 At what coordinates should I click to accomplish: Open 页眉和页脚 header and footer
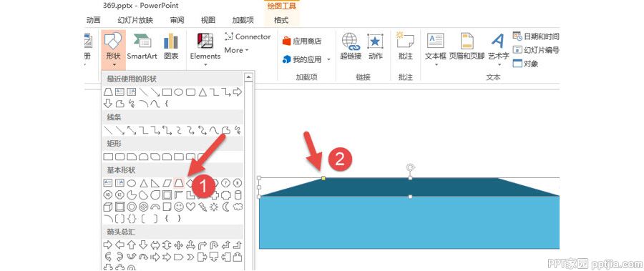point(467,46)
